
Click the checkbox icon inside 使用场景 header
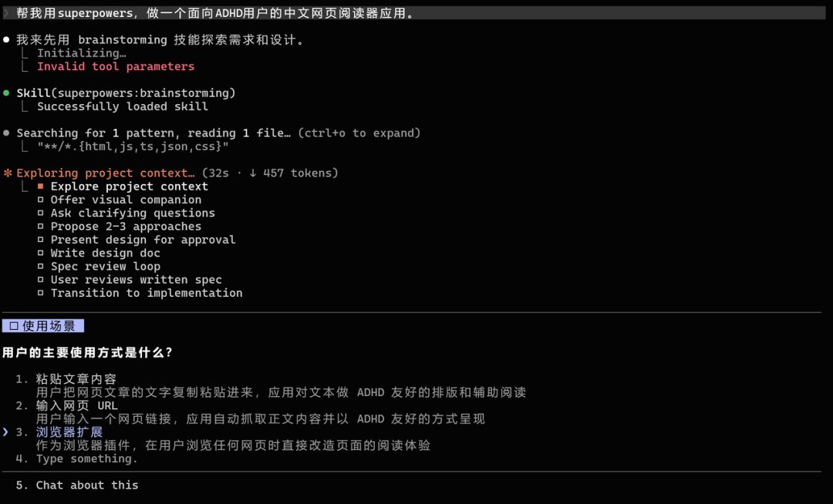click(14, 326)
